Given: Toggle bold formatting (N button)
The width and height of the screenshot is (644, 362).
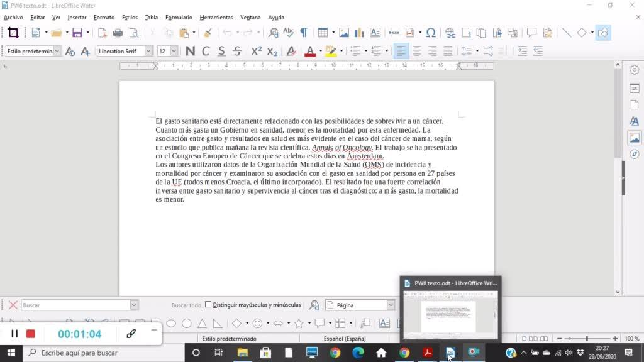Looking at the screenshot, I should 190,51.
